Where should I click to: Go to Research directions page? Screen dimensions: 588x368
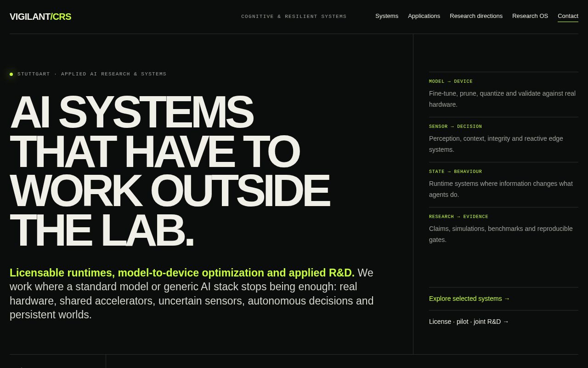(476, 16)
